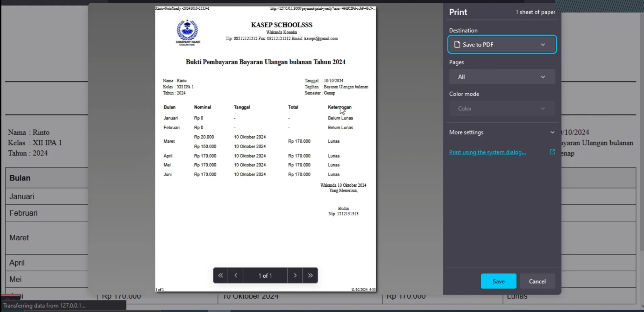The width and height of the screenshot is (644, 312).
Task: Click Rp 150.000 nominal in Maret row
Action: (x=205, y=146)
